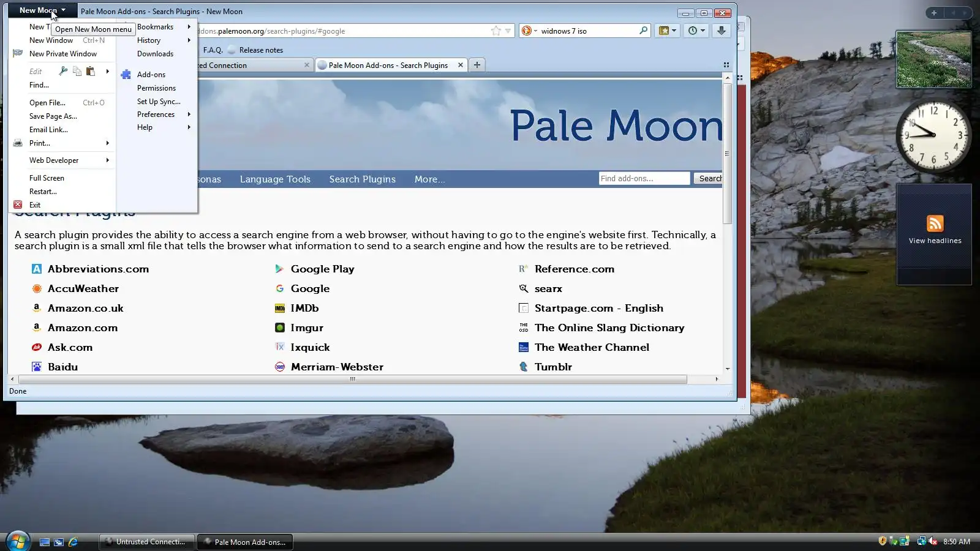Image resolution: width=980 pixels, height=551 pixels.
Task: Select Full Screen menu item
Action: click(x=62, y=178)
